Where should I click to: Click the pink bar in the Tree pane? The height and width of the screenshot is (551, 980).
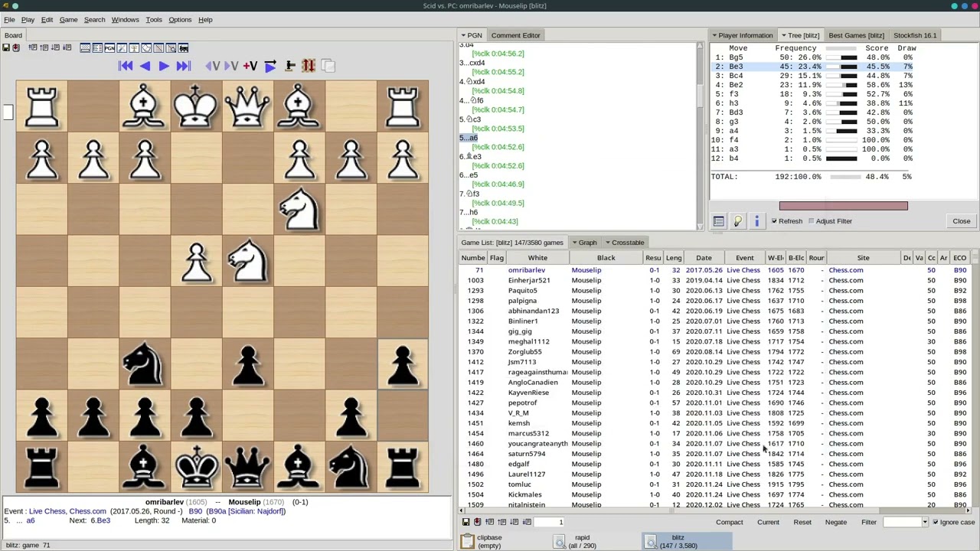[843, 206]
